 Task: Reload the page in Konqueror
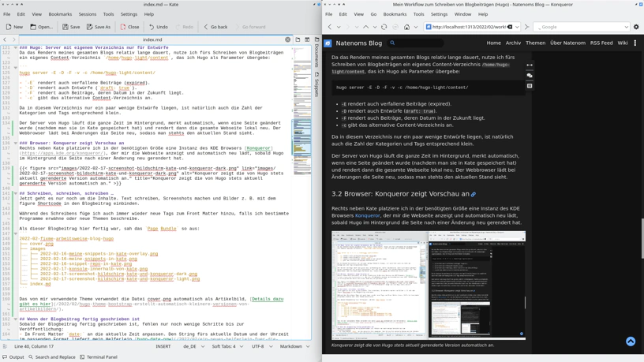coord(384,27)
